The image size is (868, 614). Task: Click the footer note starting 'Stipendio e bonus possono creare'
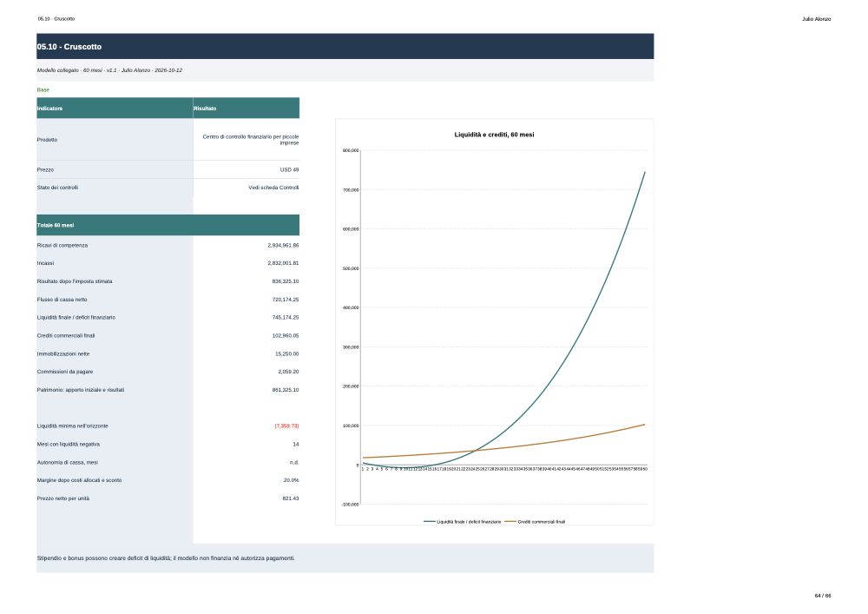coord(166,558)
